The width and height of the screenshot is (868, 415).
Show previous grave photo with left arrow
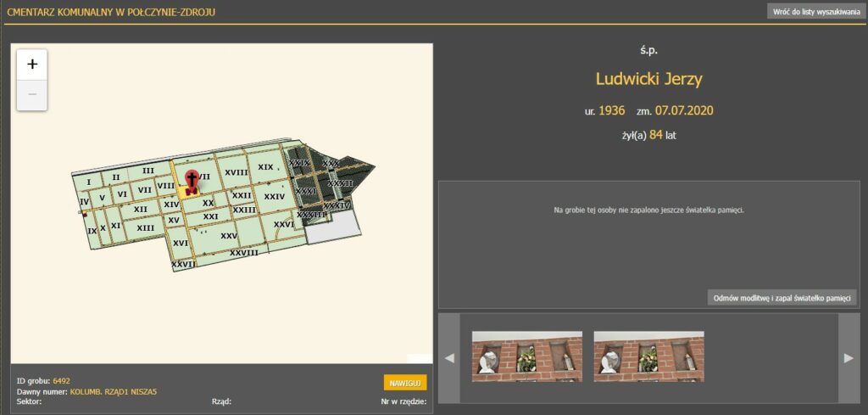click(x=449, y=358)
